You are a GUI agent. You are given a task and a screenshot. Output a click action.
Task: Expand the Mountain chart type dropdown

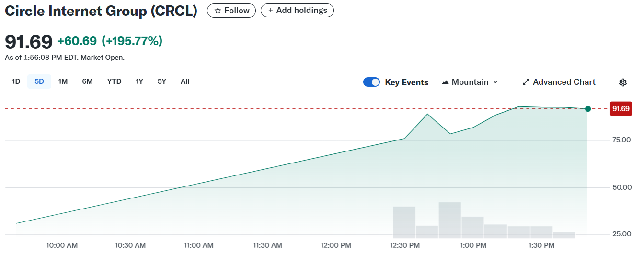point(470,82)
